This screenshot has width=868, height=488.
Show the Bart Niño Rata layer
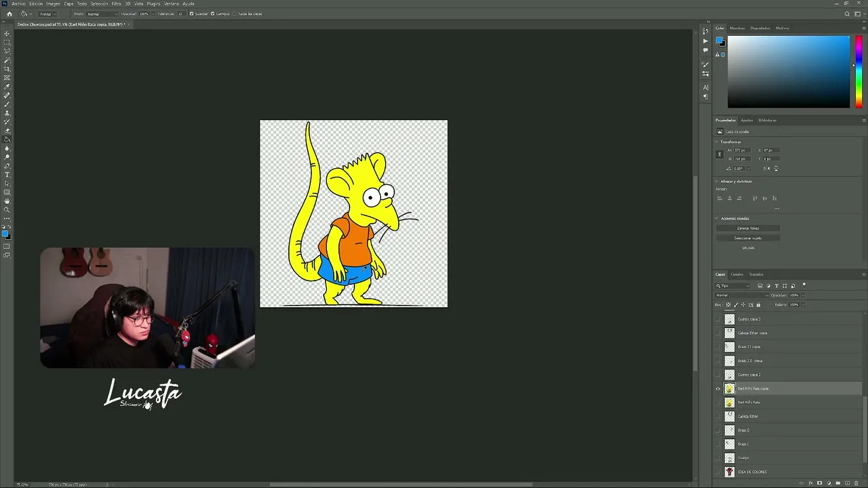[718, 403]
